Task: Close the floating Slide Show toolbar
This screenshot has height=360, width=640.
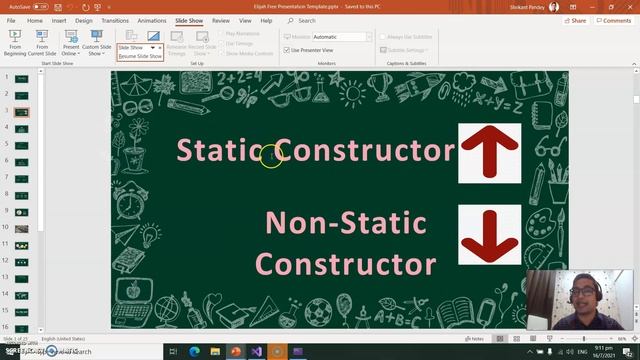Action: [160, 47]
